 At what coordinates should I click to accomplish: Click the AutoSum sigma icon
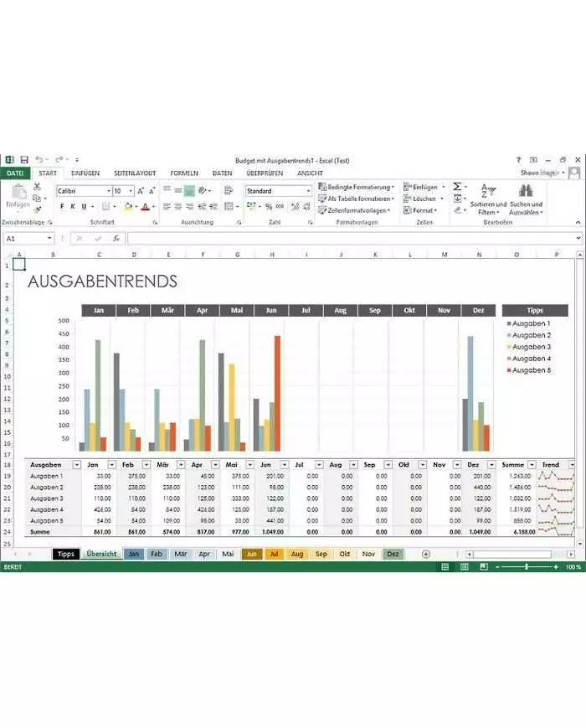tap(457, 187)
